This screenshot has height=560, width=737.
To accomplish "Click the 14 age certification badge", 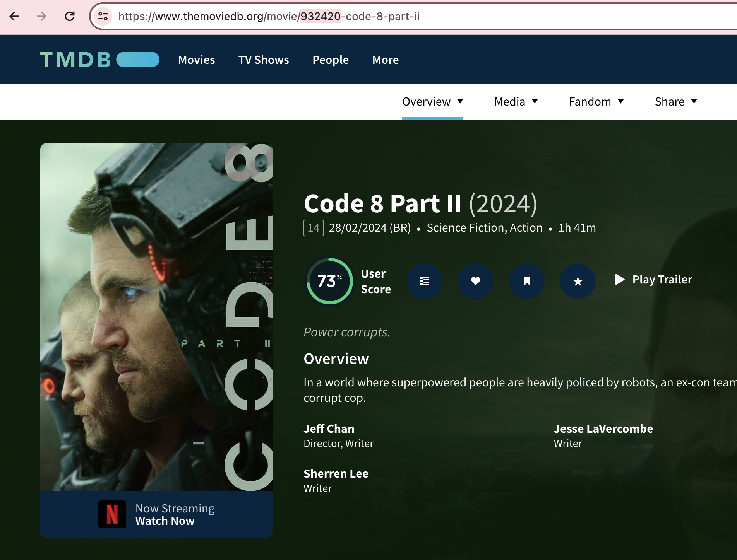I will click(x=314, y=228).
